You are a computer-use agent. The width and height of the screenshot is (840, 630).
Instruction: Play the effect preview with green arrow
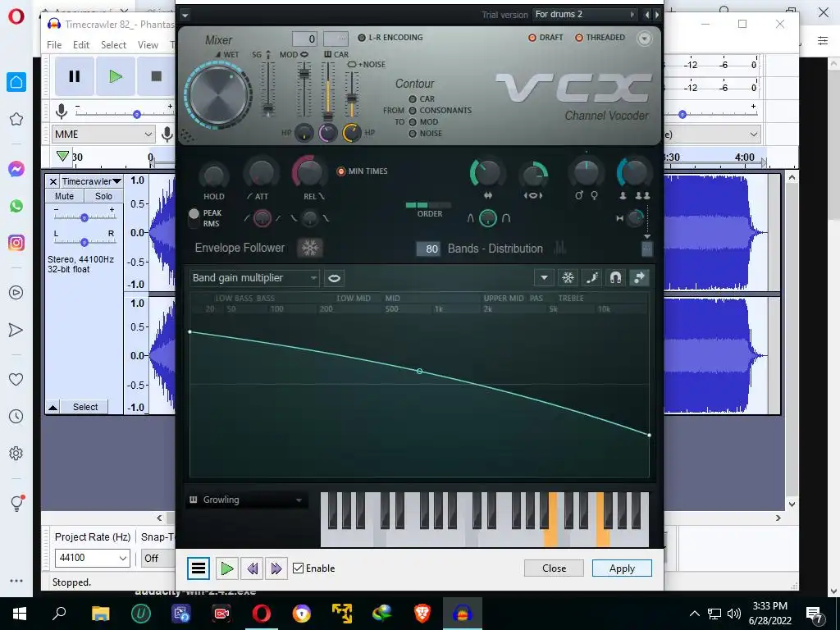227,568
